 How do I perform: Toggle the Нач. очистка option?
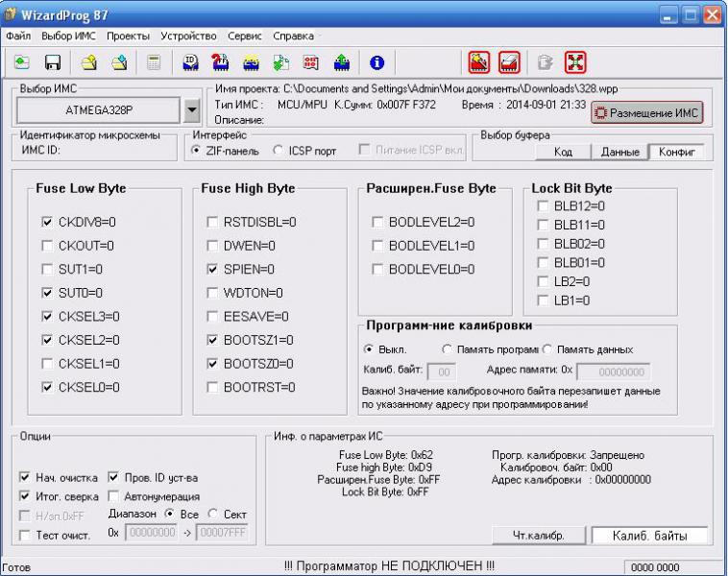tap(25, 477)
